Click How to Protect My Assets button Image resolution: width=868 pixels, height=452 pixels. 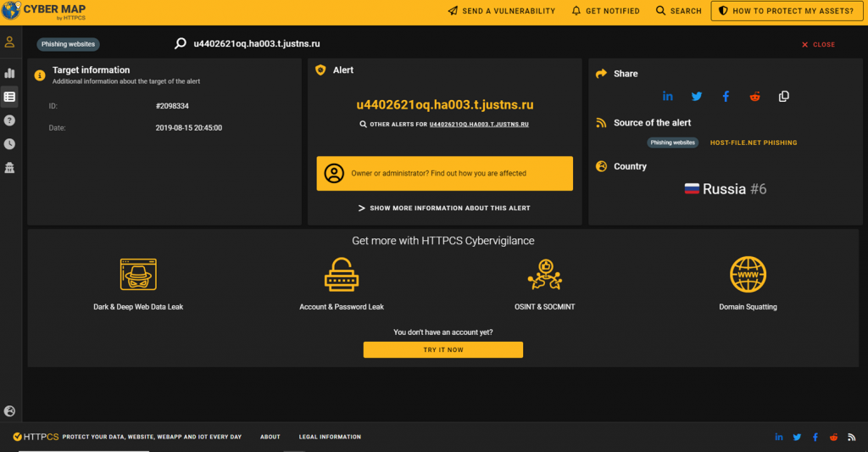pos(787,10)
